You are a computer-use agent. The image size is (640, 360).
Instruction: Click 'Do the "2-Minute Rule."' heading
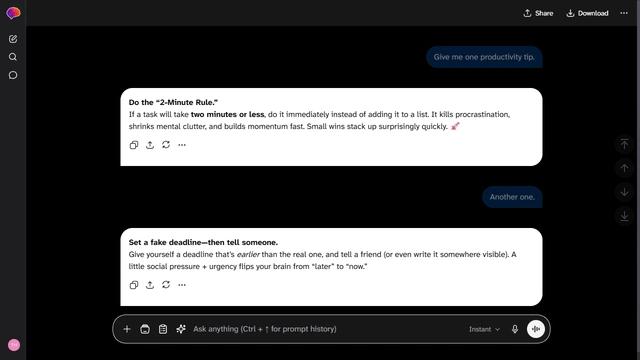[173, 102]
